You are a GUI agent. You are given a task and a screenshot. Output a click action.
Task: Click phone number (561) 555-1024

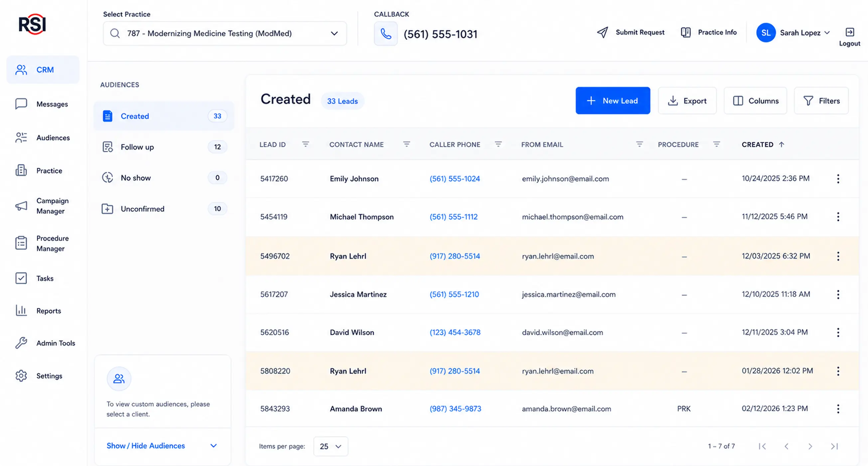point(455,179)
